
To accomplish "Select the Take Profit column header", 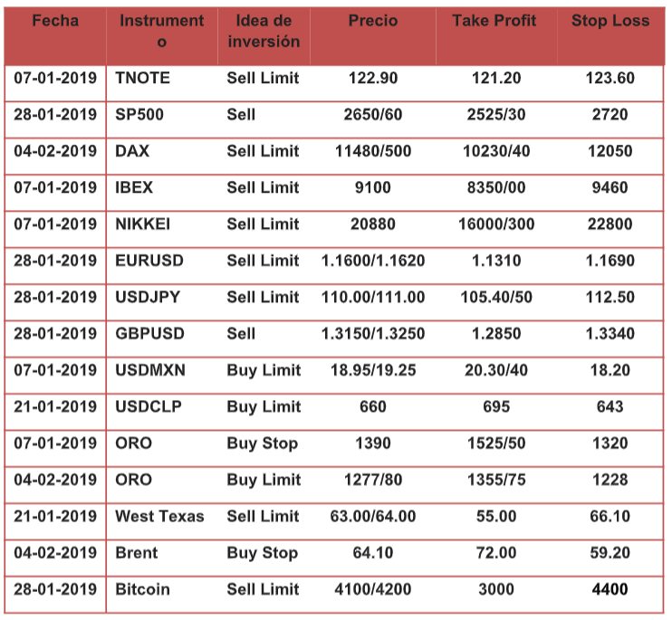I will click(494, 21).
